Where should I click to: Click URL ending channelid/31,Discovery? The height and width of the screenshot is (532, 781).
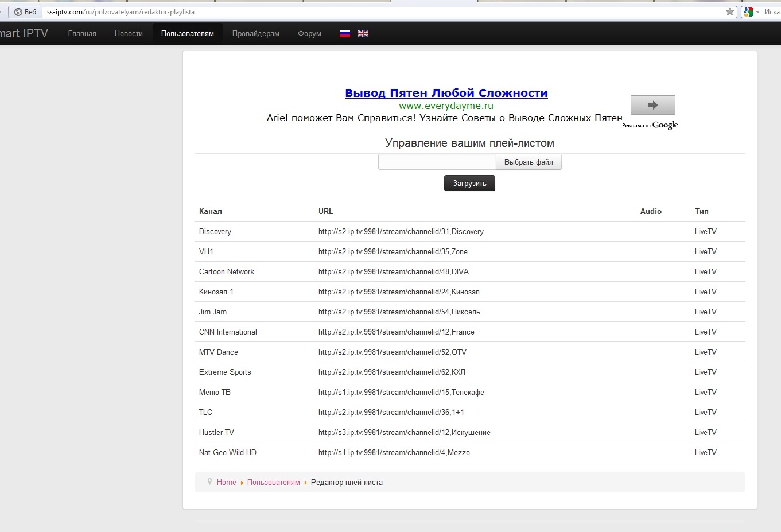pos(401,231)
